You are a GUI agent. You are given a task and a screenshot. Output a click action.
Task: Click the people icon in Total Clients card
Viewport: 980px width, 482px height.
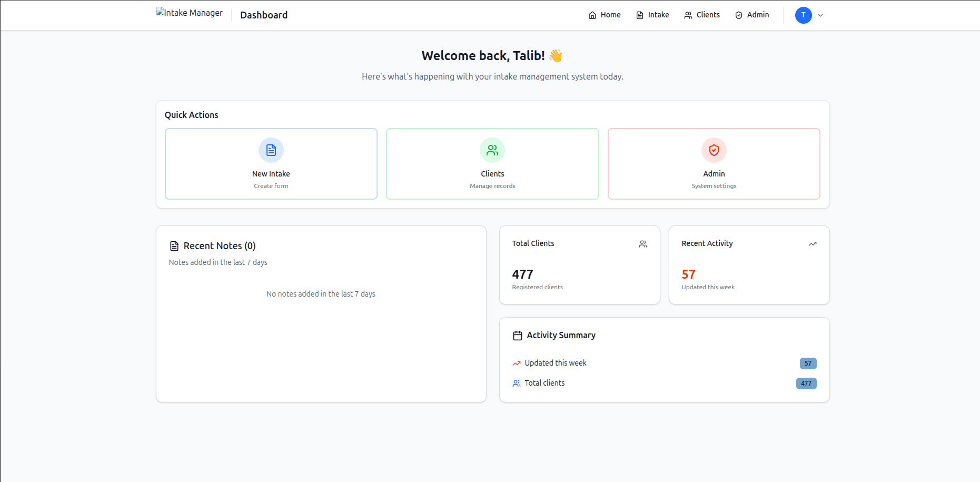643,244
